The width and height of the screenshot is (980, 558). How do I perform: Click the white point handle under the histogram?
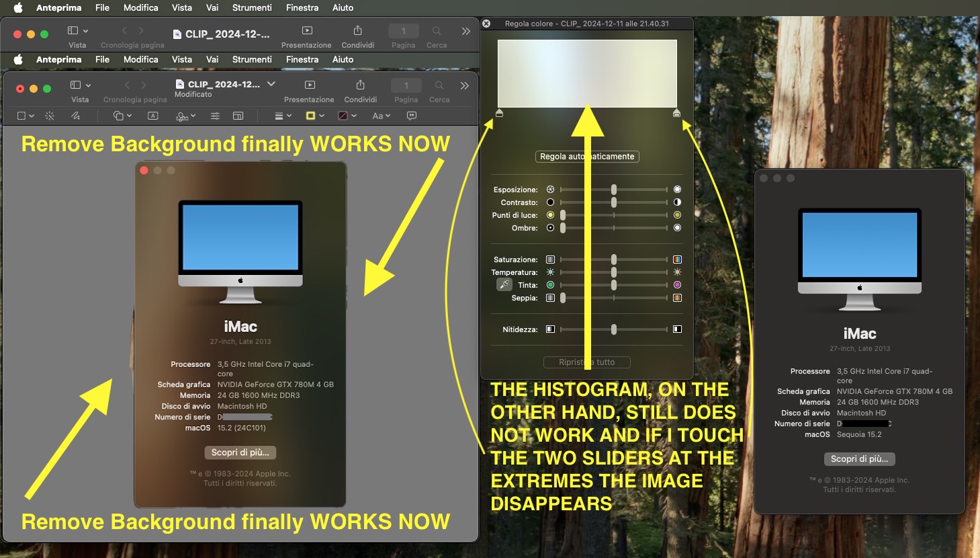coord(676,113)
